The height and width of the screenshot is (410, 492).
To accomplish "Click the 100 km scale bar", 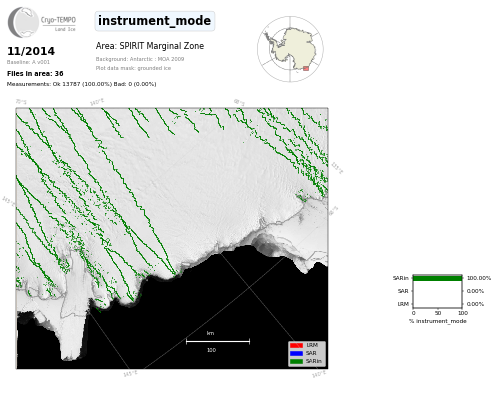I will coord(218,341).
